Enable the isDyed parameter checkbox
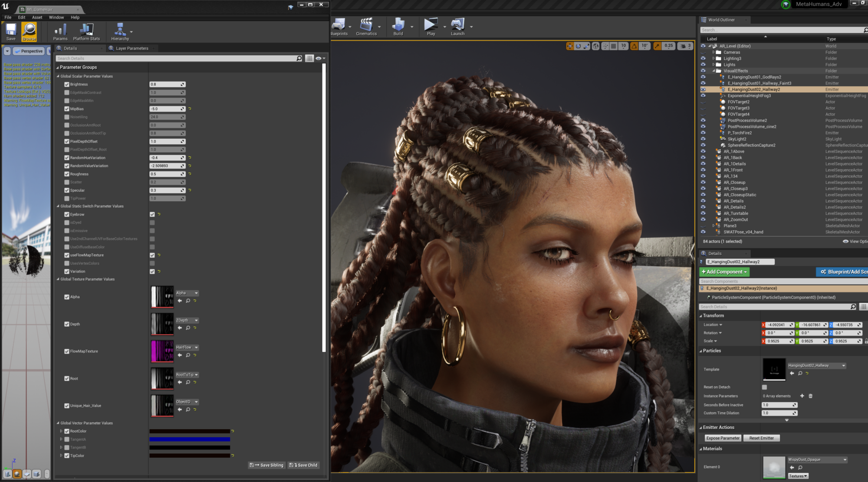Viewport: 868px width, 482px height. coord(67,223)
